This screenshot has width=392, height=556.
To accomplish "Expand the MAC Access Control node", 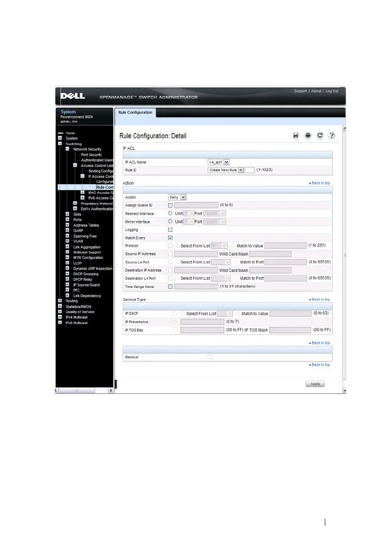I will click(x=83, y=193).
